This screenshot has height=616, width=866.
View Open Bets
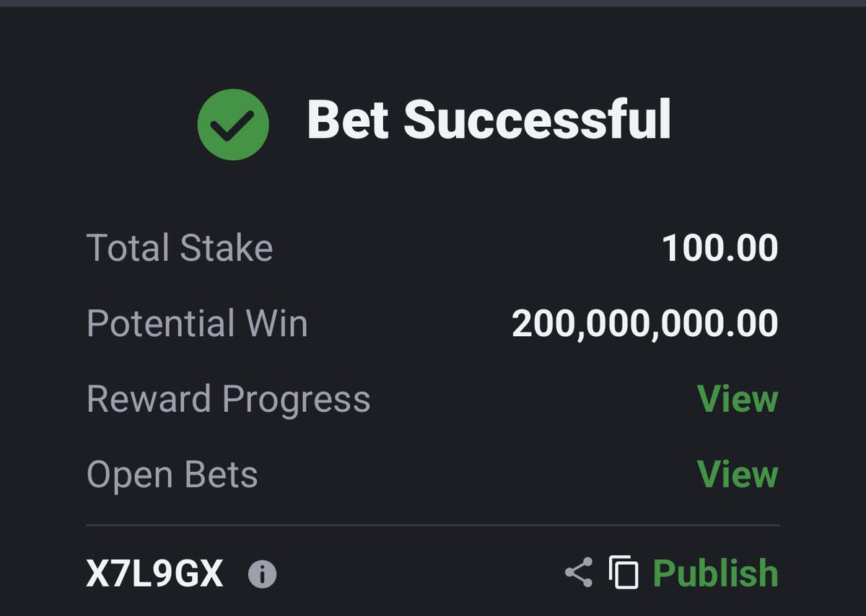(x=738, y=474)
